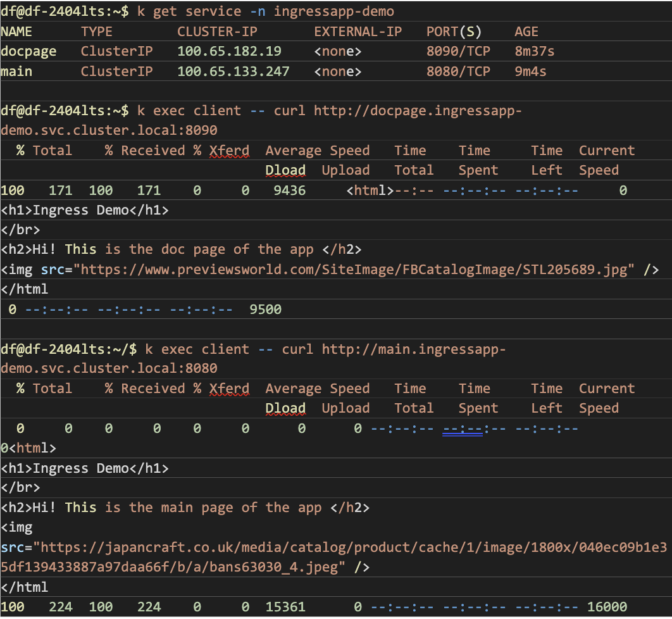Click the 15361 average download speed
The image size is (672, 619).
coord(285,607)
